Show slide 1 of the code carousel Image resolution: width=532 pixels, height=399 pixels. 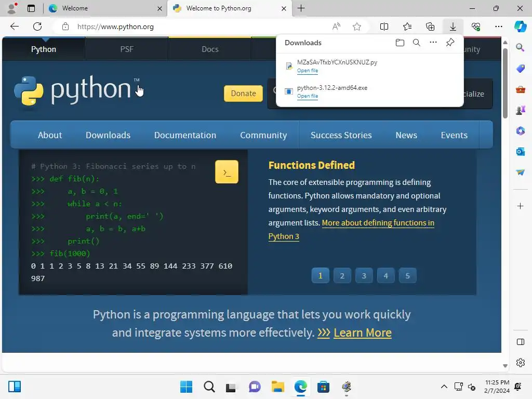pos(320,275)
